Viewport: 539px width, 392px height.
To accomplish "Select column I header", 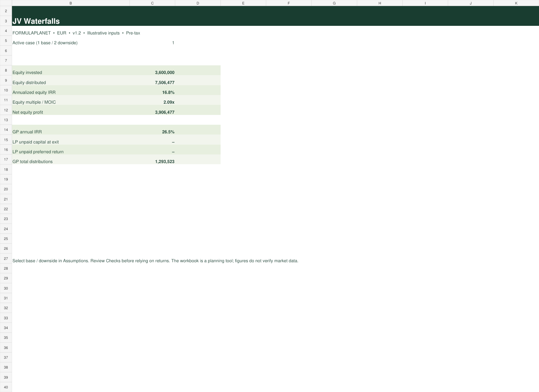I will click(x=425, y=3).
